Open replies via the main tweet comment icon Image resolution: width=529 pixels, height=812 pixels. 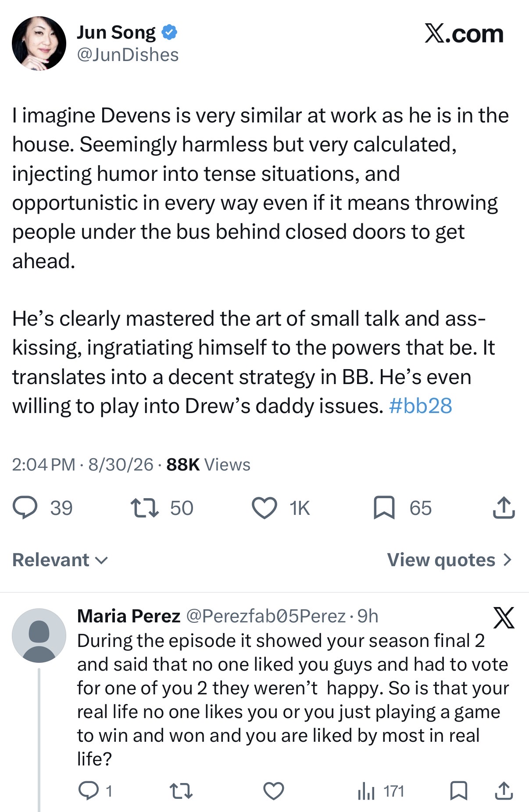[25, 507]
